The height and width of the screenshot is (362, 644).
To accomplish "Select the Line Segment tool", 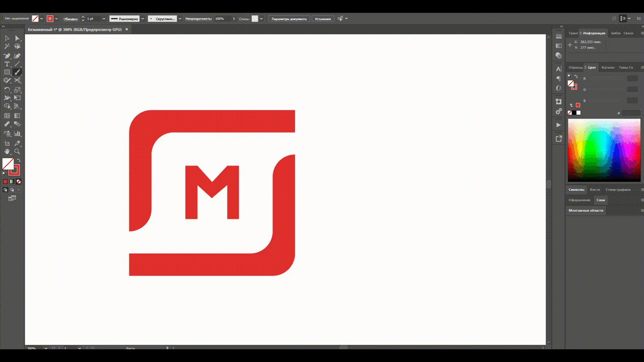I will coord(17,64).
